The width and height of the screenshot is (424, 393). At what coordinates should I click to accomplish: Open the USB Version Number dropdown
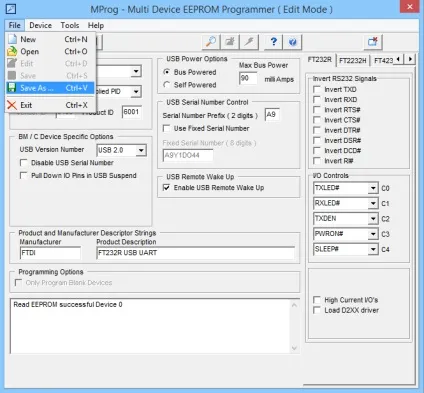tap(141, 150)
